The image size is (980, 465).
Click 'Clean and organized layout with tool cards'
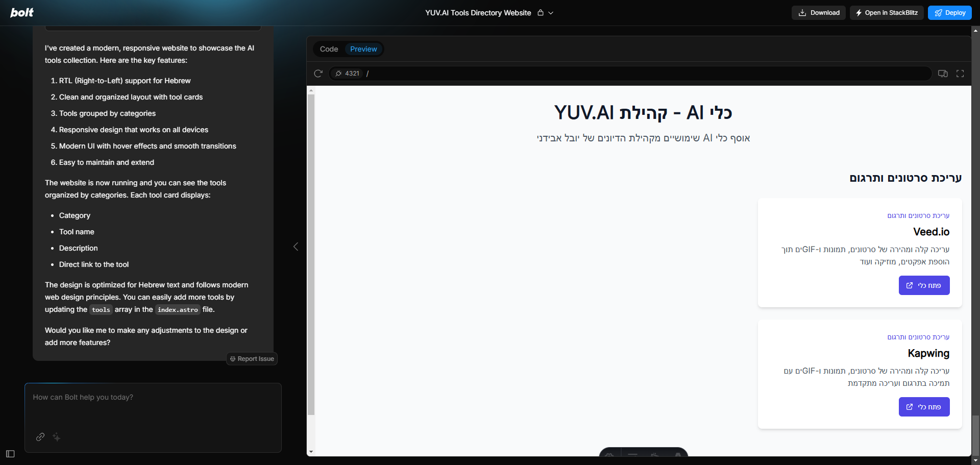131,97
